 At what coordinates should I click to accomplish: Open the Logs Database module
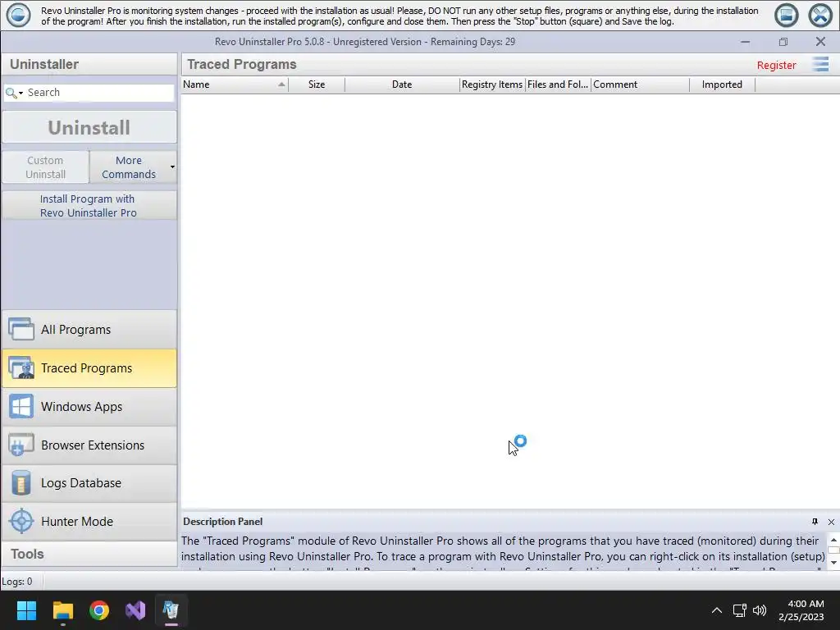click(89, 483)
